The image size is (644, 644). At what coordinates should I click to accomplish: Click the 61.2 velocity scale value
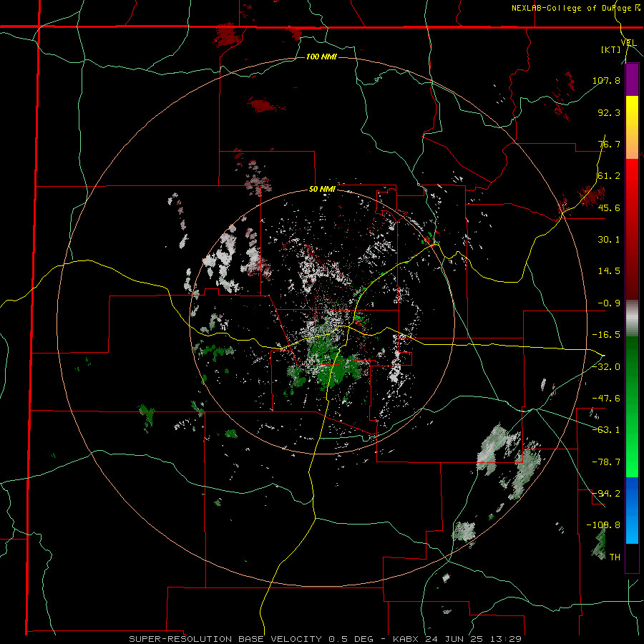pyautogui.click(x=609, y=176)
